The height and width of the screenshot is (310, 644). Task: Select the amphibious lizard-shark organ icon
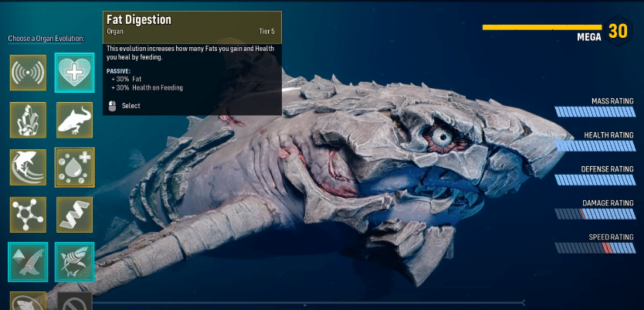[x=74, y=120]
